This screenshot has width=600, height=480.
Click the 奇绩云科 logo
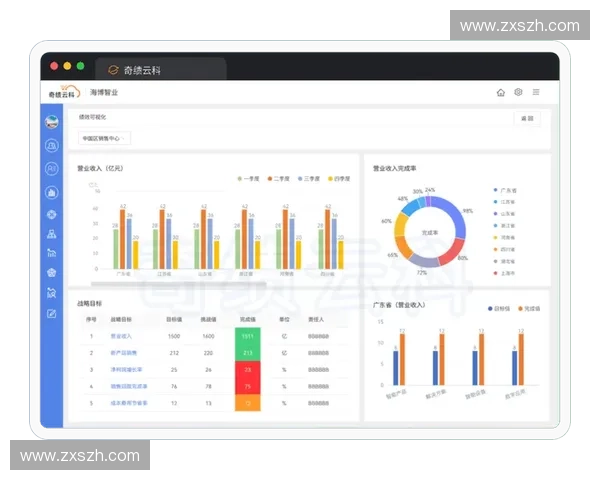tap(62, 92)
